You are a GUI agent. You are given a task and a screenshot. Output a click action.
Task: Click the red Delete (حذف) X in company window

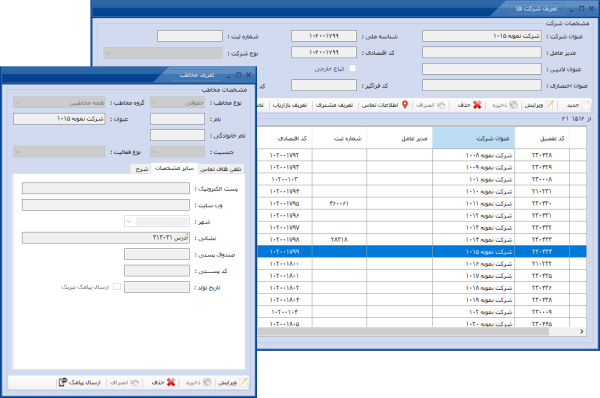pyautogui.click(x=477, y=105)
